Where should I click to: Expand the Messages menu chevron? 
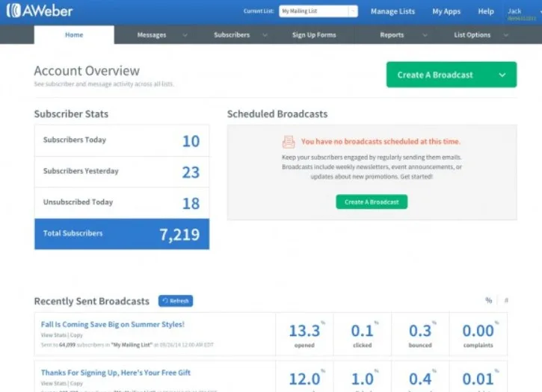pyautogui.click(x=185, y=35)
